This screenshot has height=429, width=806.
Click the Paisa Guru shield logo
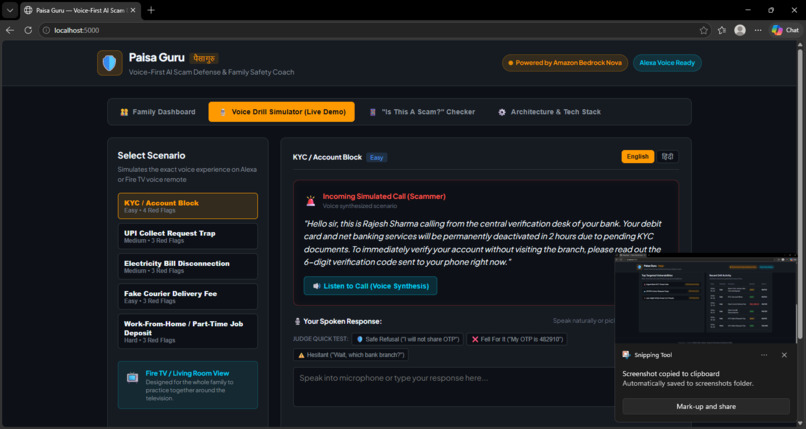tap(109, 63)
